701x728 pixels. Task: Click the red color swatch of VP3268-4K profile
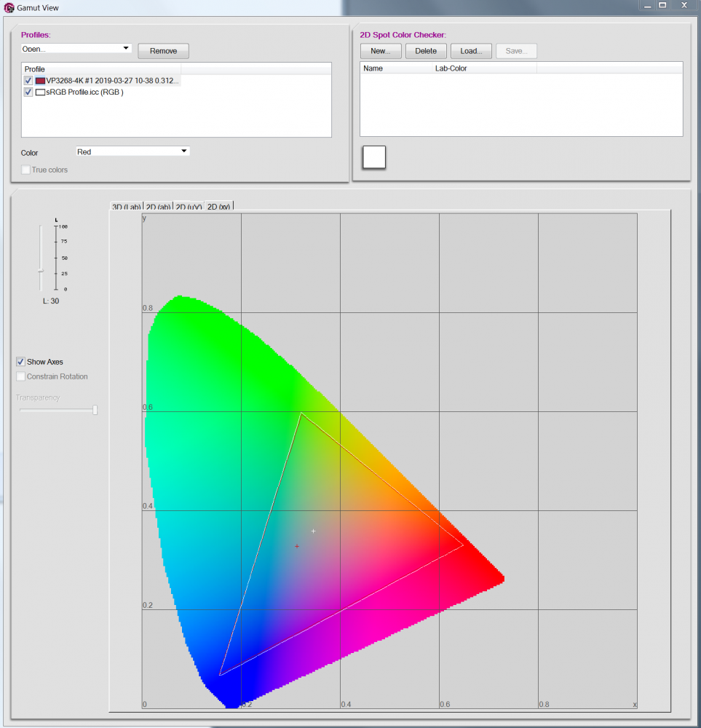pyautogui.click(x=40, y=81)
